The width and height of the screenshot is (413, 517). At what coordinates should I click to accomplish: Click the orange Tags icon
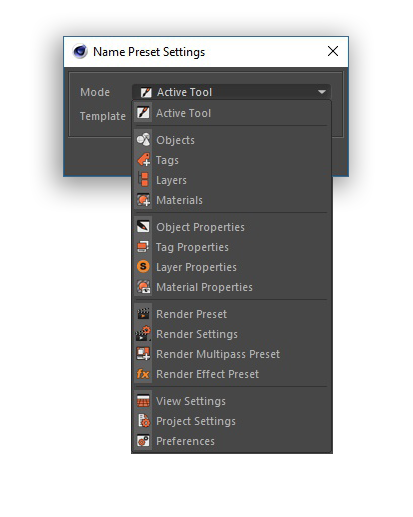coord(143,160)
